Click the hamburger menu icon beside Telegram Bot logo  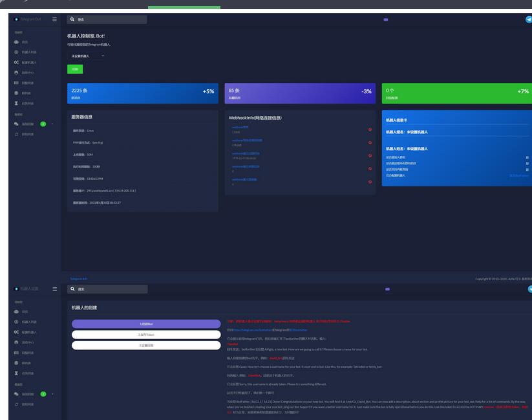tap(54, 19)
